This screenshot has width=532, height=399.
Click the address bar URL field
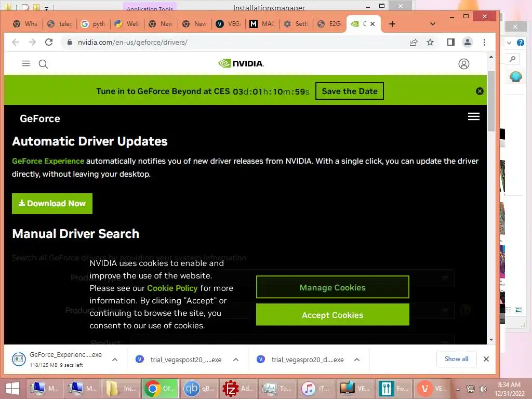click(234, 42)
